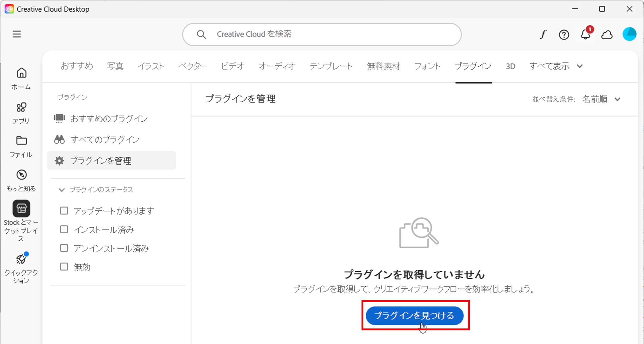Open the help question mark icon
644x344 pixels.
[x=564, y=35]
